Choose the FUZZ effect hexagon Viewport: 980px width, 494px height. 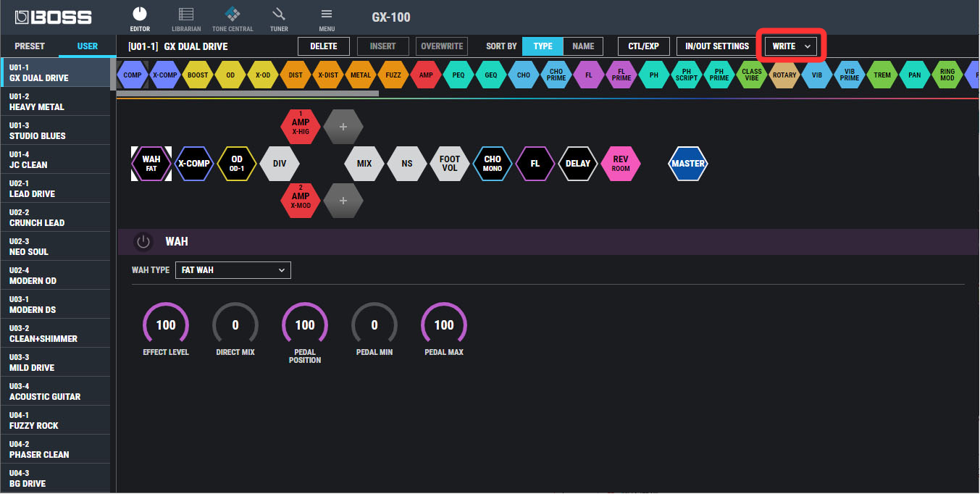(393, 75)
